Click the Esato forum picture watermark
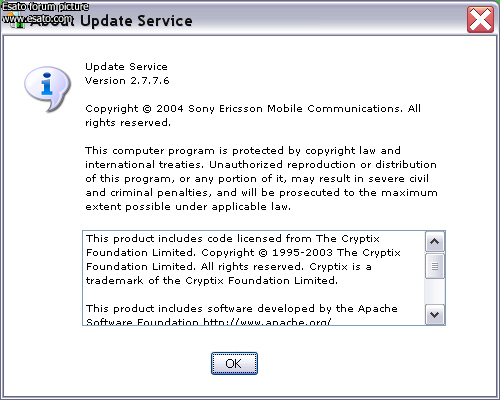Image resolution: width=500 pixels, height=400 pixels. click(x=46, y=7)
